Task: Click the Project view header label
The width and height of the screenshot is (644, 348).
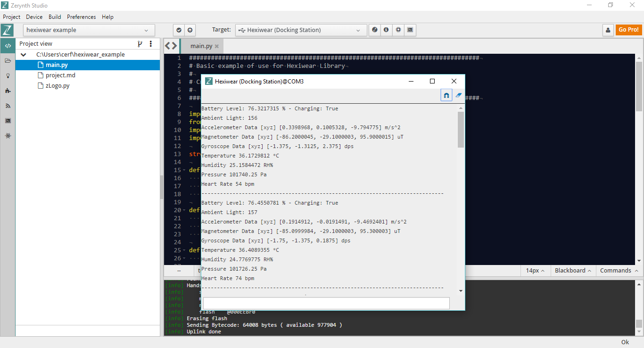Action: (36, 44)
